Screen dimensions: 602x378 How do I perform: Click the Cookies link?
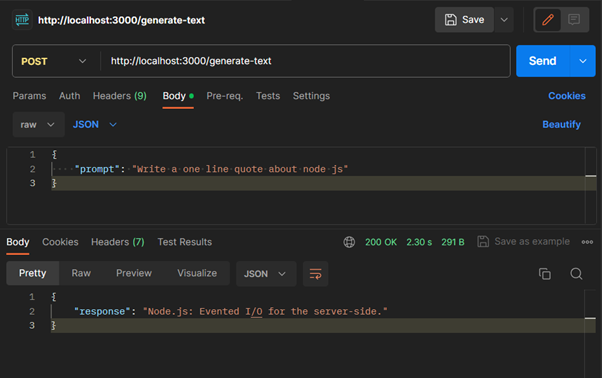pyautogui.click(x=567, y=96)
